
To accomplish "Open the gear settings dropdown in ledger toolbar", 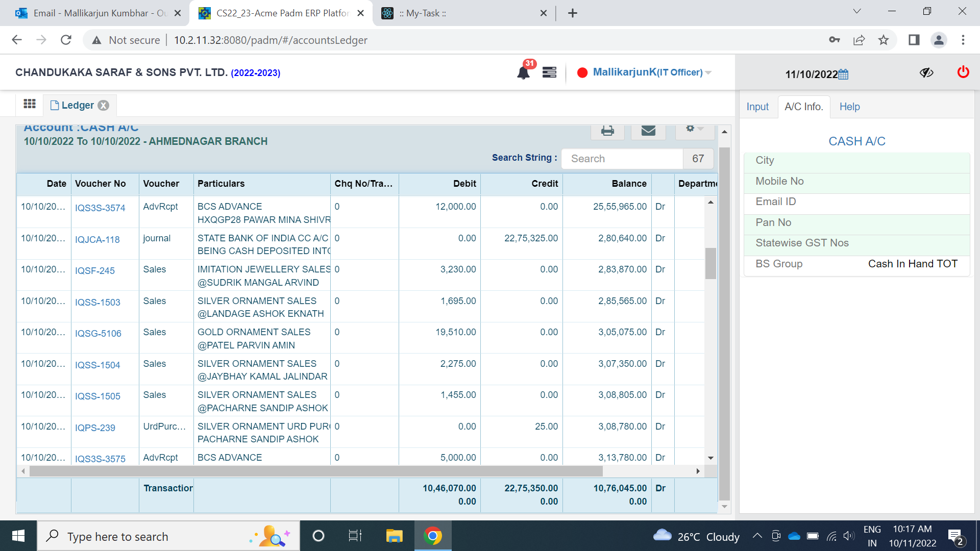I will point(694,130).
